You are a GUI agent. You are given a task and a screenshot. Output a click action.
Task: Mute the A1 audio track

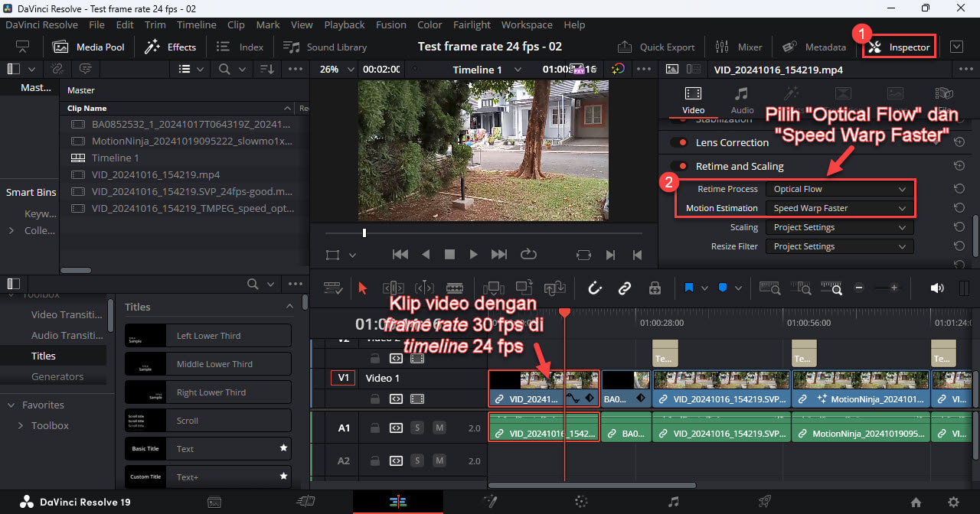[439, 428]
